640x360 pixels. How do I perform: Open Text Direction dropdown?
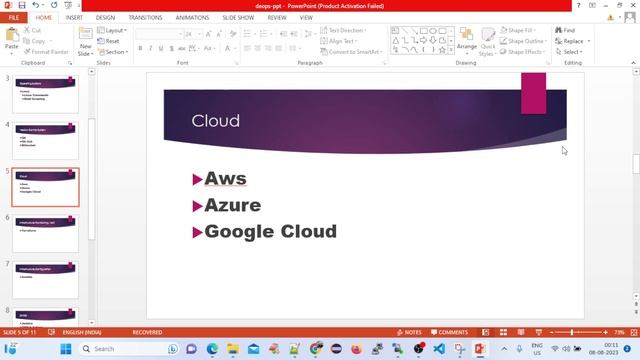pyautogui.click(x=343, y=30)
